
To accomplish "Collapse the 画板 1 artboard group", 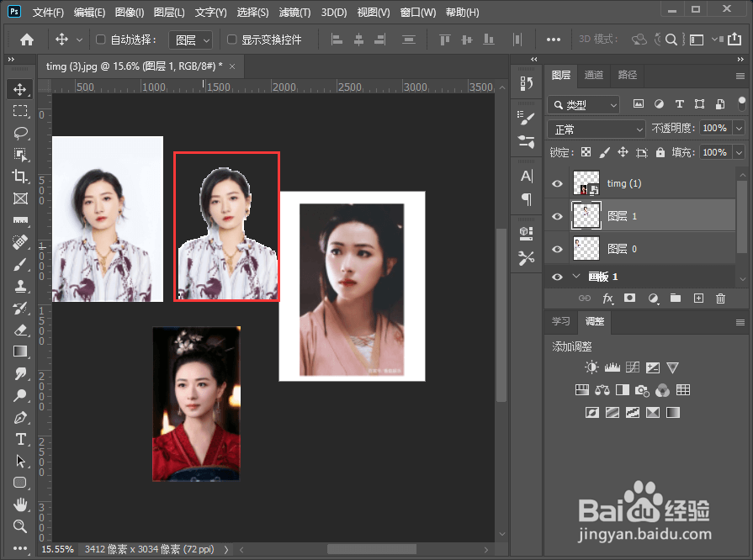I will tap(577, 277).
